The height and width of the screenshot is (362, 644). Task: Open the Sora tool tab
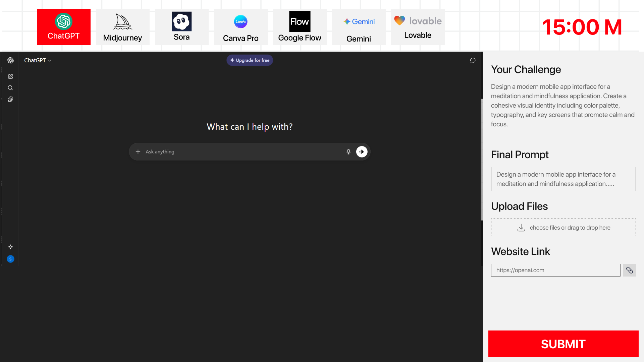[x=182, y=27]
